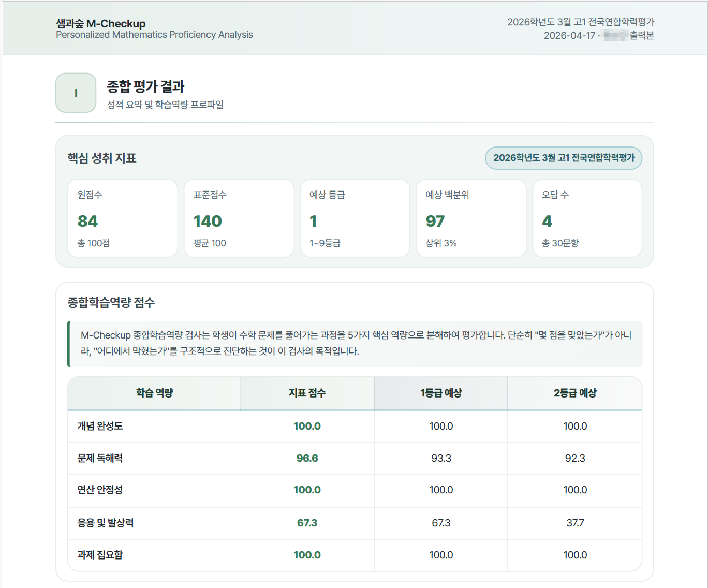Click the 샘과숲 M-Checkup header title

coord(101,23)
